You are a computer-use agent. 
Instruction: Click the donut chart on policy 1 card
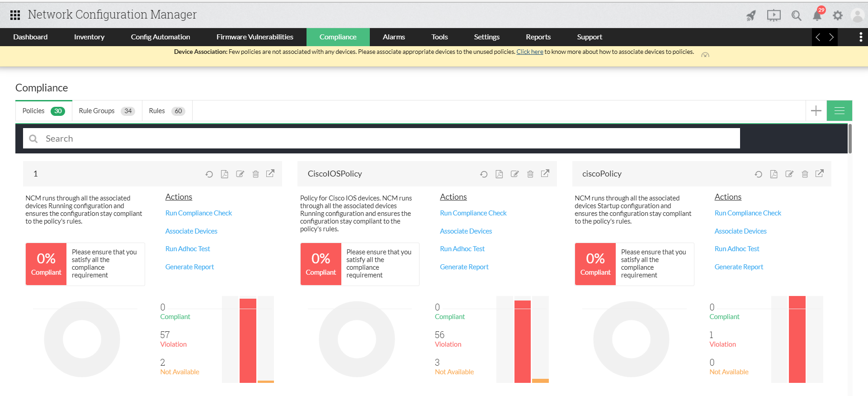82,339
